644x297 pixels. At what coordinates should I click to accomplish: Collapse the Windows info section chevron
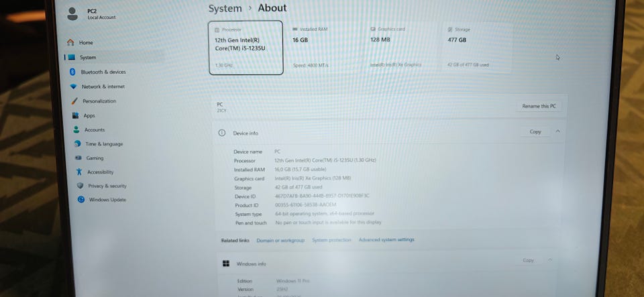550,259
